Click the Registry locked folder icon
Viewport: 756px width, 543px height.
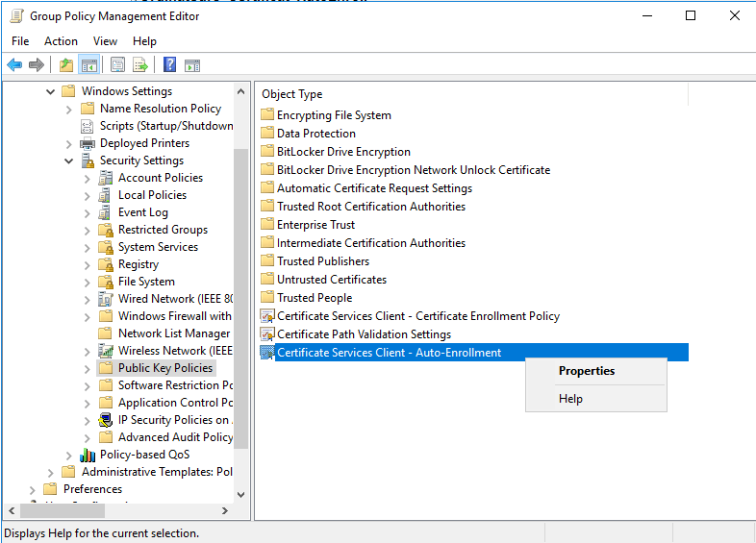[106, 264]
